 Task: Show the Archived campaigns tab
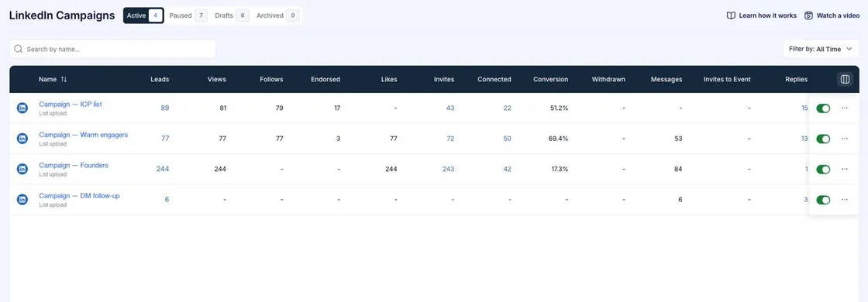(277, 15)
